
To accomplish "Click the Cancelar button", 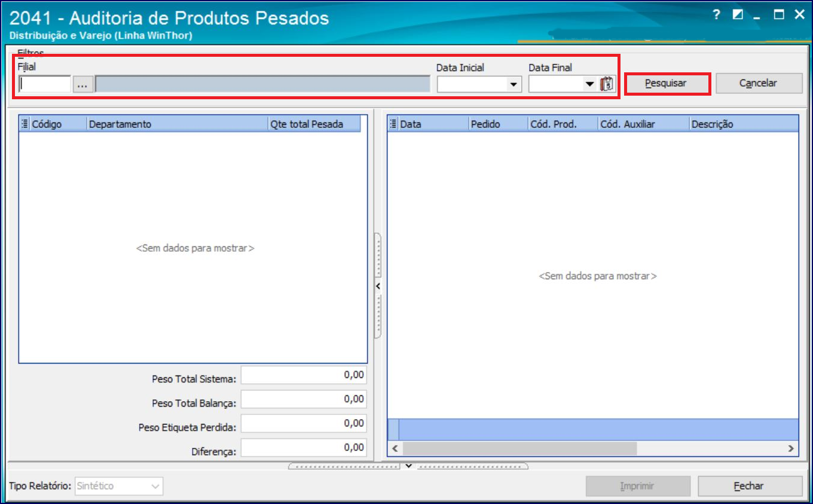I will [x=759, y=84].
